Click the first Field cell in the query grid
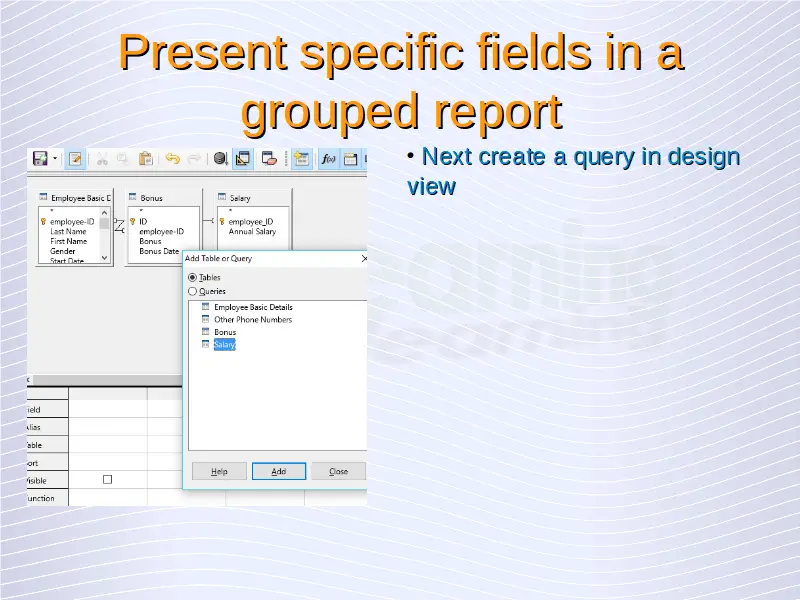The height and width of the screenshot is (600, 800). [108, 409]
